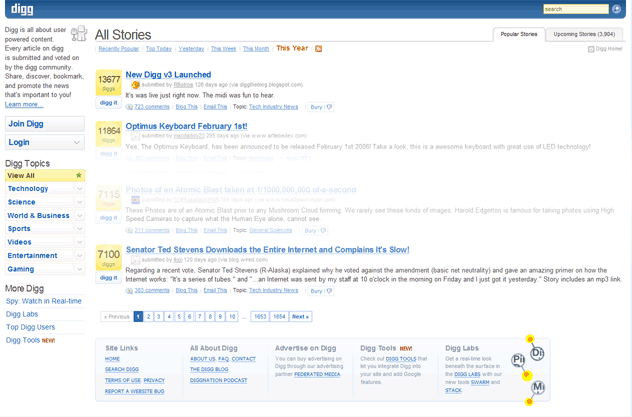The image size is (632, 417).
Task: Click in the search input field
Action: [x=576, y=9]
